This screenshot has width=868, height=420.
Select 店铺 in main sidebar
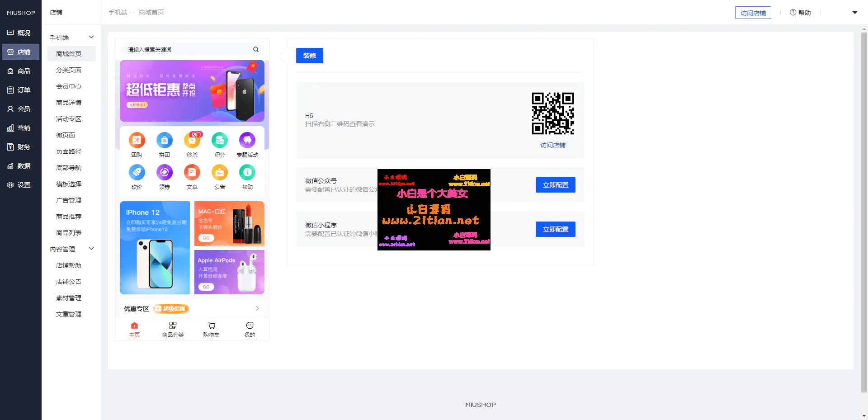click(21, 52)
